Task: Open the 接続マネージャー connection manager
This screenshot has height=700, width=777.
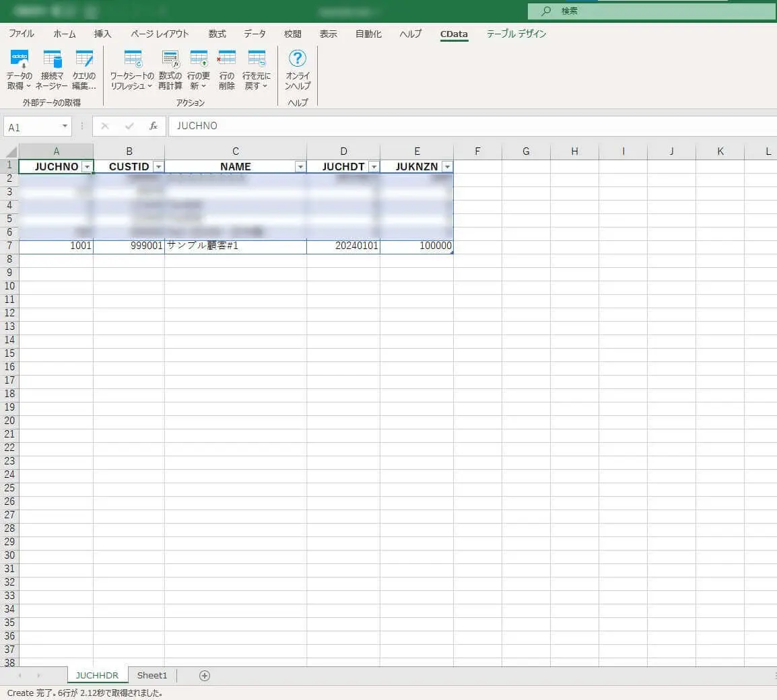Action: (x=52, y=69)
